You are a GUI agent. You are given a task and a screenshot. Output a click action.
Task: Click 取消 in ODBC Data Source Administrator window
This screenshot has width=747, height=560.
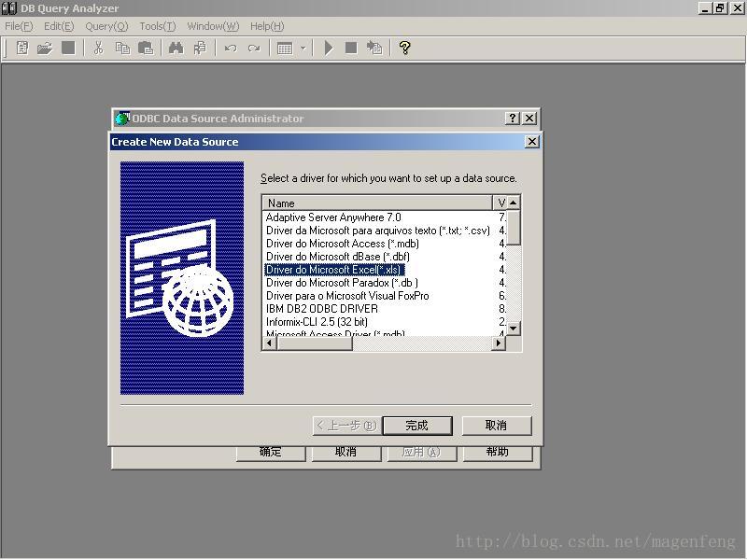click(346, 453)
